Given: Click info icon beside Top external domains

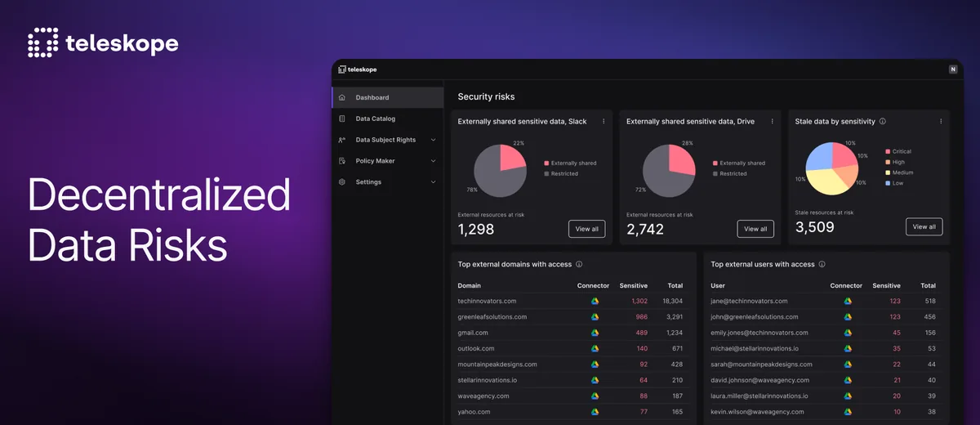Looking at the screenshot, I should (579, 264).
